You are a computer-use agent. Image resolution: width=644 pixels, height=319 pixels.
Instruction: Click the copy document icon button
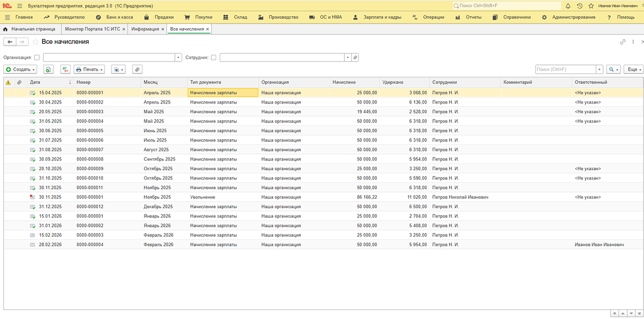point(49,69)
